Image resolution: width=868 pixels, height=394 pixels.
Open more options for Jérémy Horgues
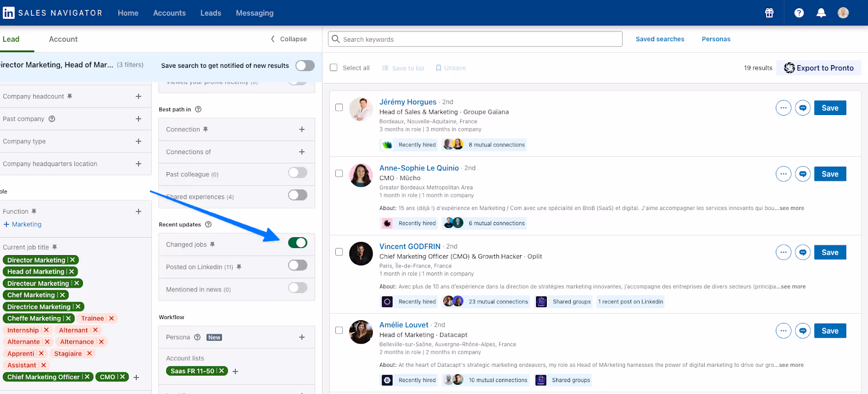[x=783, y=108]
